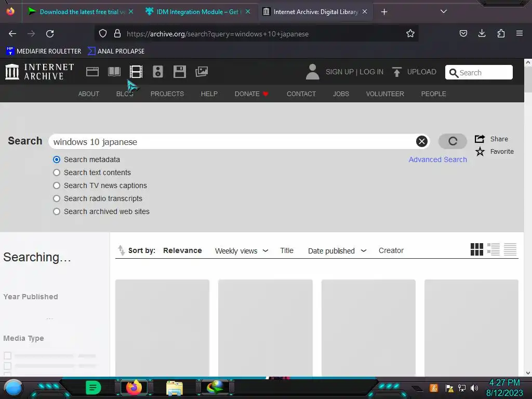Reload the page in the browser
This screenshot has width=532, height=399.
[x=50, y=34]
